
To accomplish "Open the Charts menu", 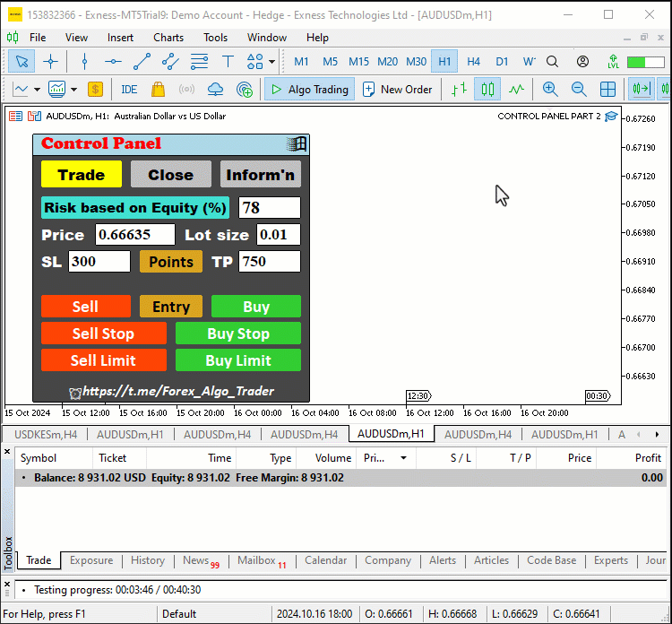I will click(x=168, y=38).
